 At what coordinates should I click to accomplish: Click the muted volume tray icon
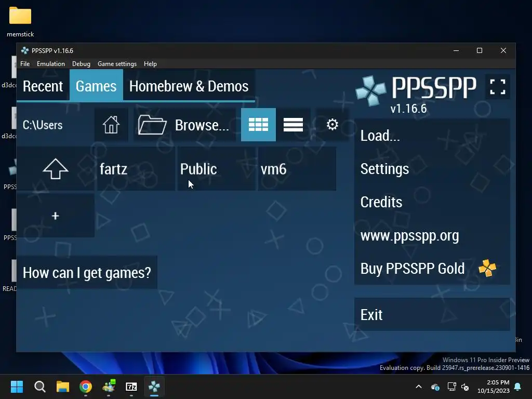pos(465,387)
